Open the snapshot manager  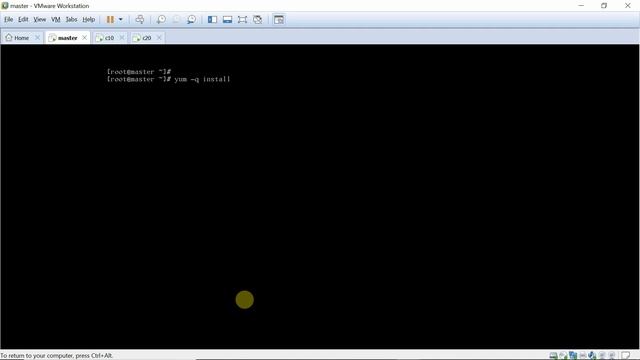191,20
